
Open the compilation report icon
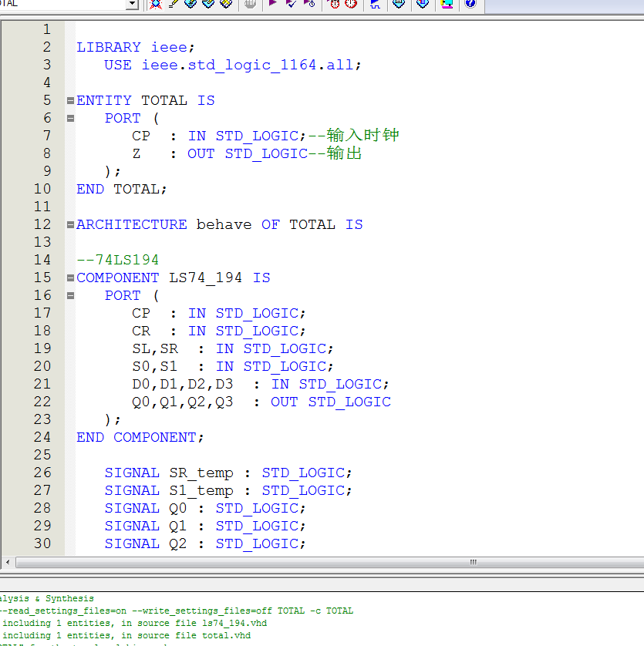(x=399, y=4)
